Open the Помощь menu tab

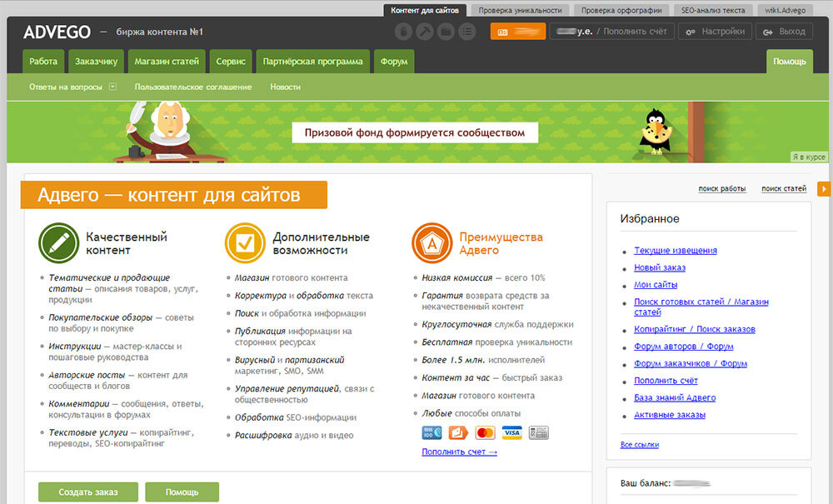[790, 61]
